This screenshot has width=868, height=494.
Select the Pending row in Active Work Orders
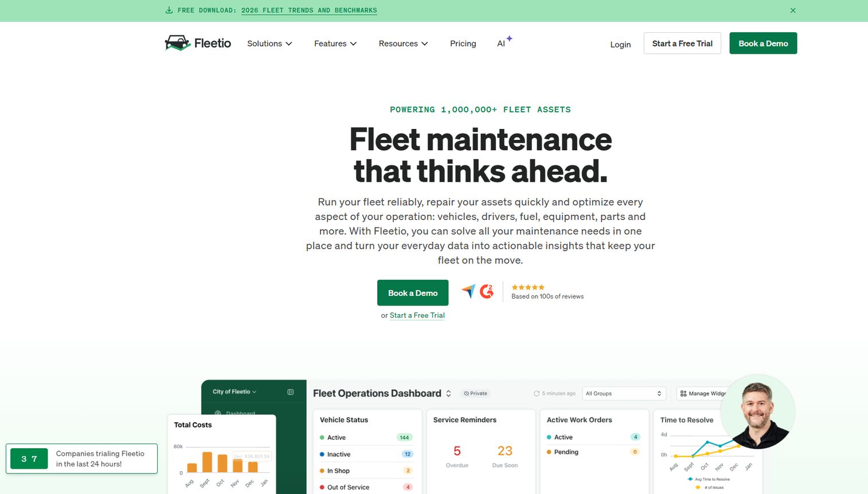(x=594, y=452)
